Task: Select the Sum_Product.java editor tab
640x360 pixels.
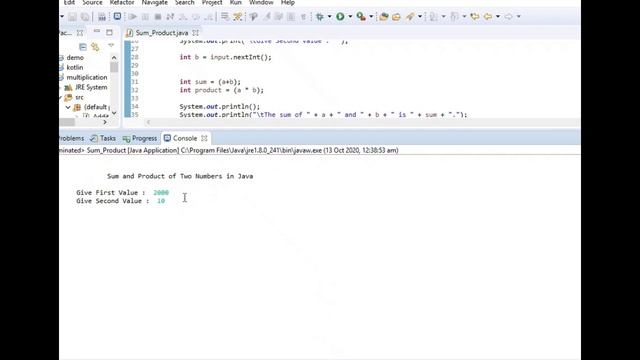Action: click(x=162, y=33)
